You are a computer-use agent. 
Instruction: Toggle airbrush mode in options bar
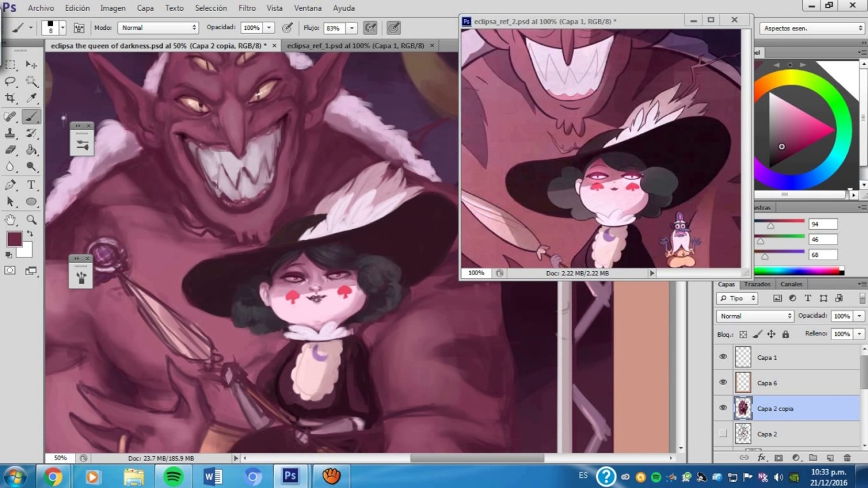370,28
